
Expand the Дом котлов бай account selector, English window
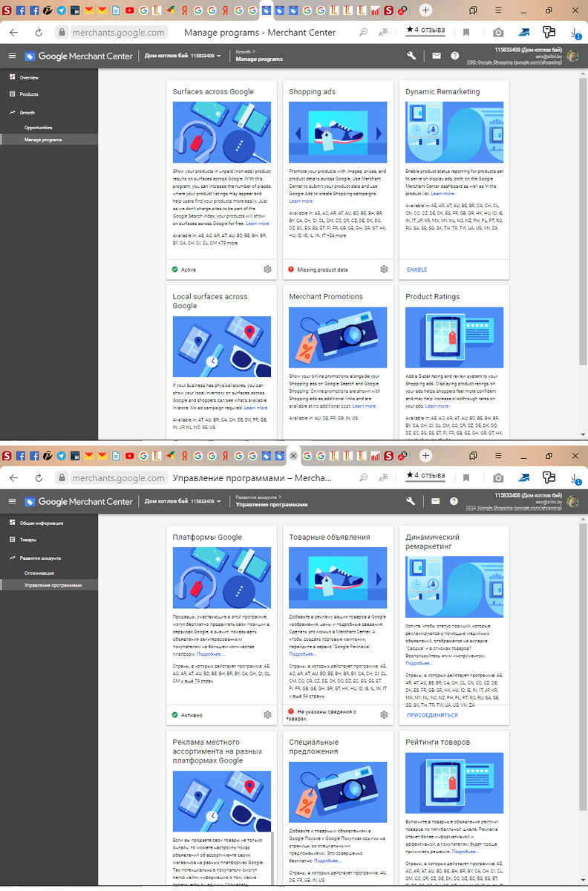pyautogui.click(x=183, y=56)
